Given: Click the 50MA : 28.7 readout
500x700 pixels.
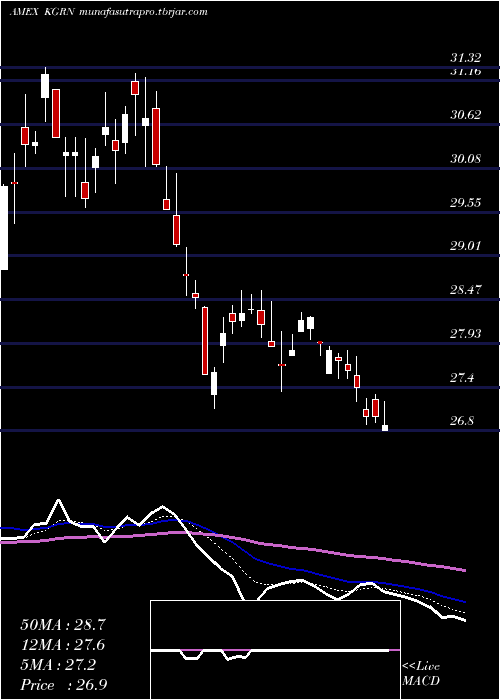Looking at the screenshot, I should (x=63, y=625).
